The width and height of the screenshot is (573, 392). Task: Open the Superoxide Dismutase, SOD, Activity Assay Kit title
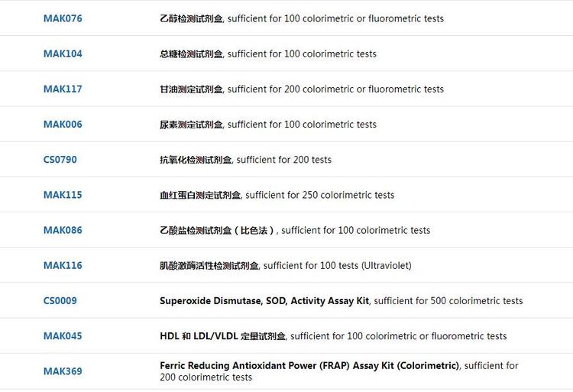coord(264,300)
